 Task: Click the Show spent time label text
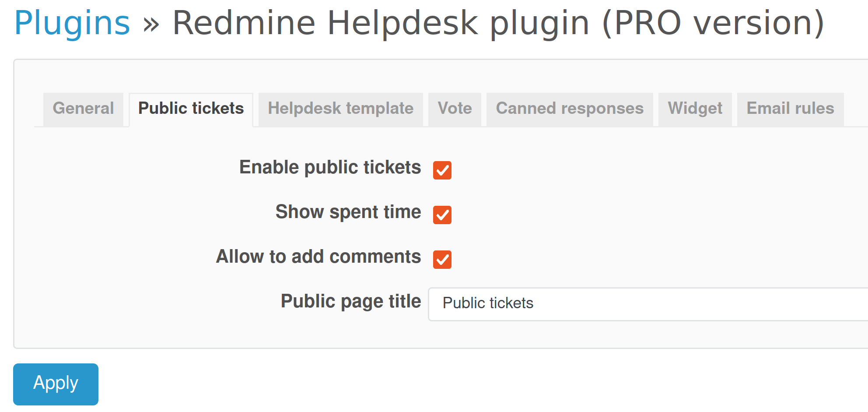347,212
